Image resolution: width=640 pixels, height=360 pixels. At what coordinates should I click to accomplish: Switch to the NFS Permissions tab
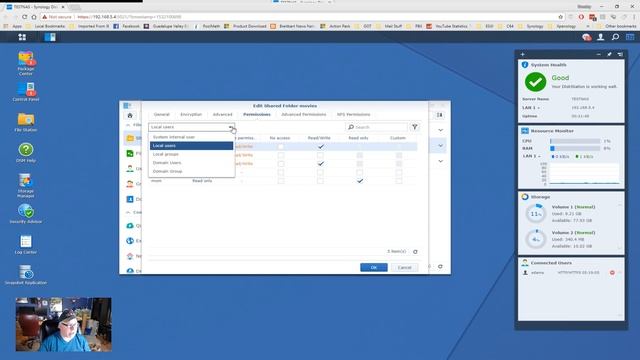click(x=353, y=115)
